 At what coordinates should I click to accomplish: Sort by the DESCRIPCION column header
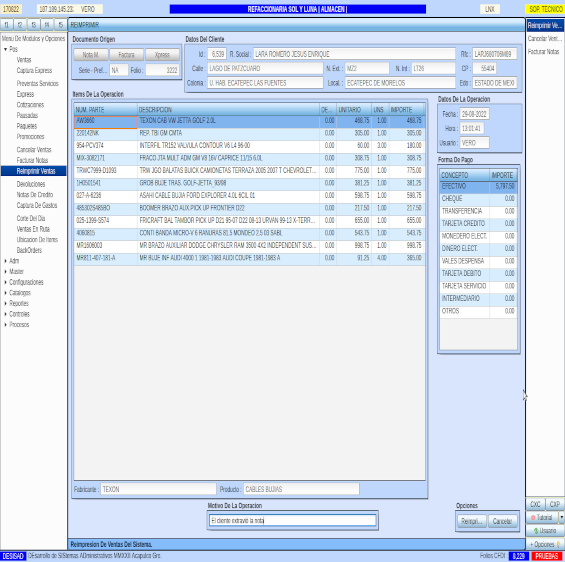[x=228, y=110]
